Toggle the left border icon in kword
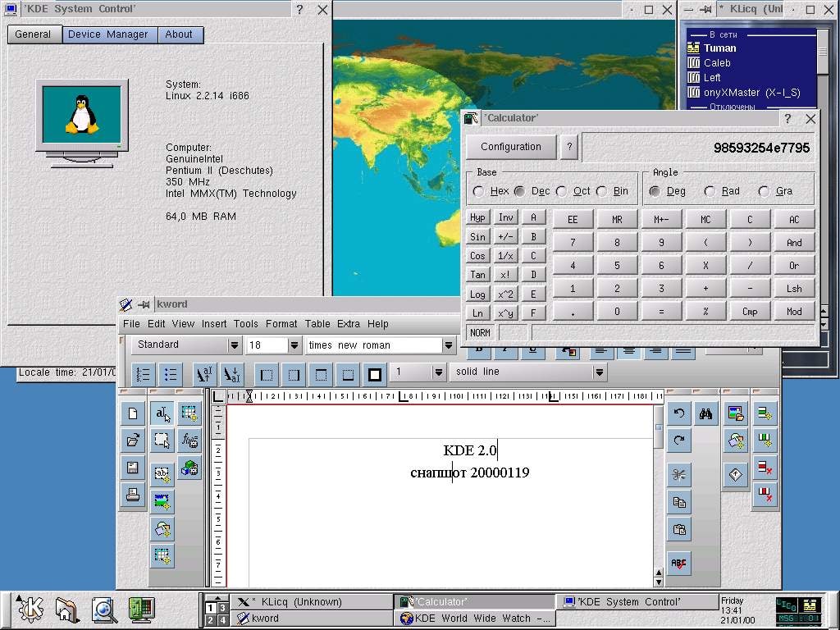The width and height of the screenshot is (840, 630). click(x=267, y=374)
